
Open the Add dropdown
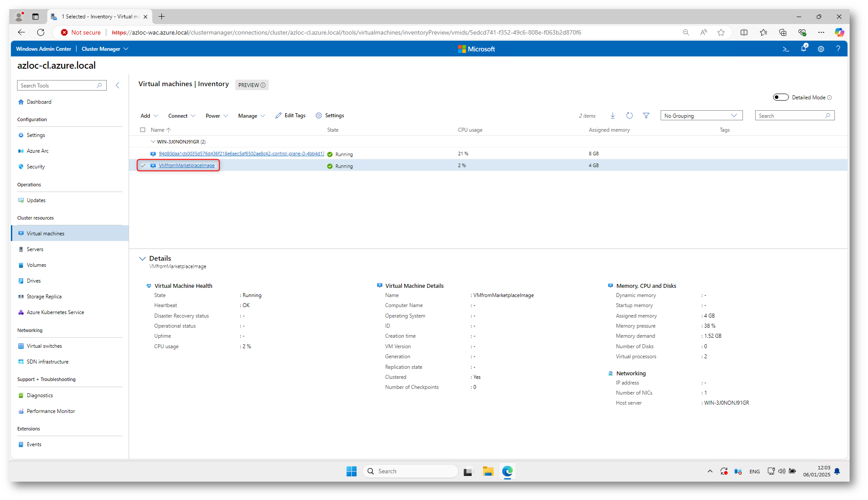coord(149,116)
